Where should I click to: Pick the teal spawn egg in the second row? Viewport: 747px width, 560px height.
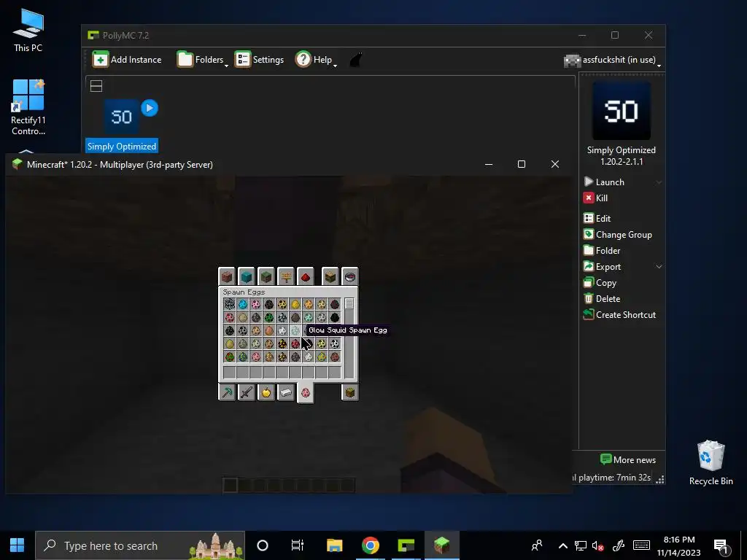tap(309, 317)
